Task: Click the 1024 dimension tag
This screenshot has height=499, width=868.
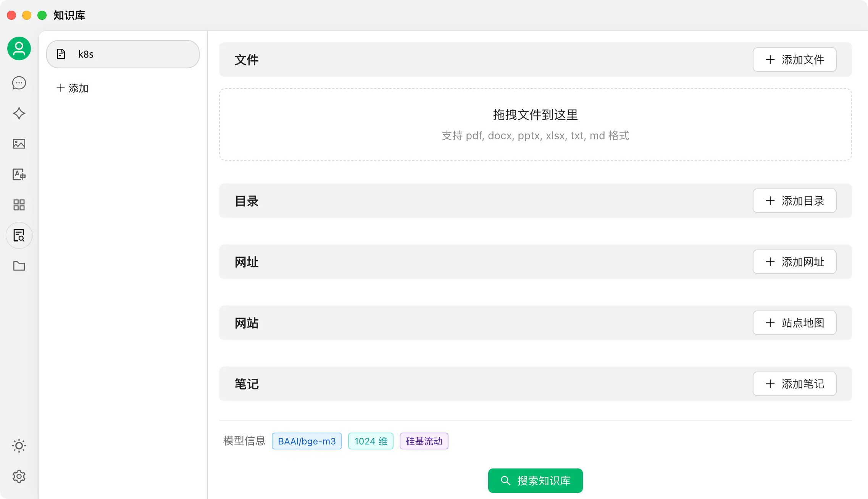Action: [371, 441]
